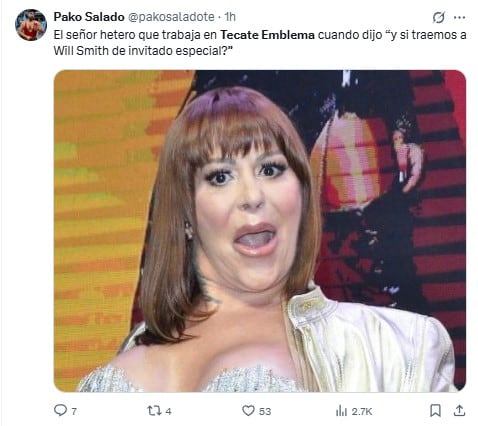Repost this tweet with the retweet icon
478x426 pixels.
(154, 411)
